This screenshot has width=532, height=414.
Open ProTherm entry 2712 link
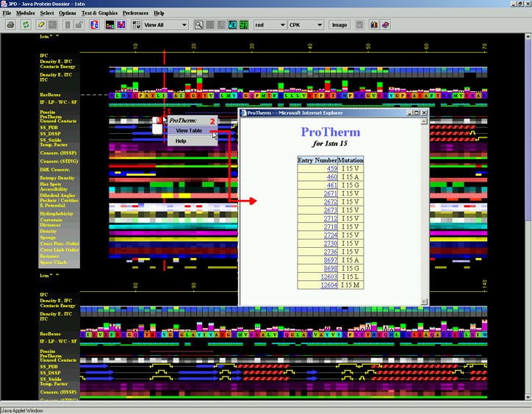(x=330, y=218)
